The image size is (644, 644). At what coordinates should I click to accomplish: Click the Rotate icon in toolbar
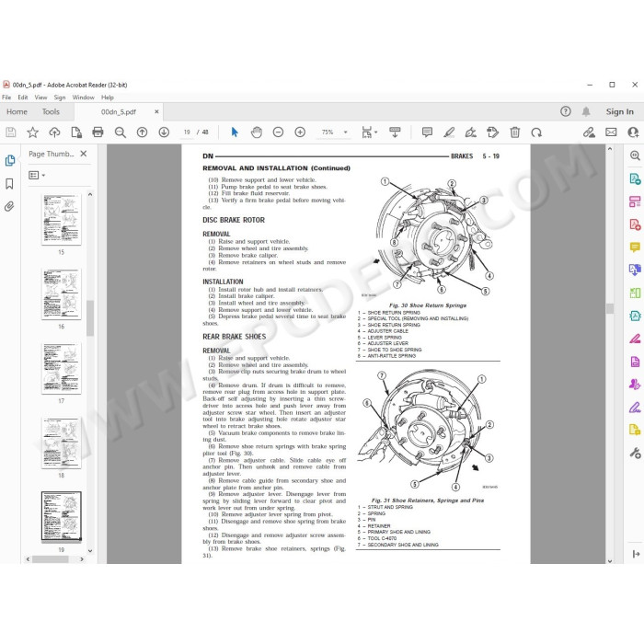(x=536, y=132)
